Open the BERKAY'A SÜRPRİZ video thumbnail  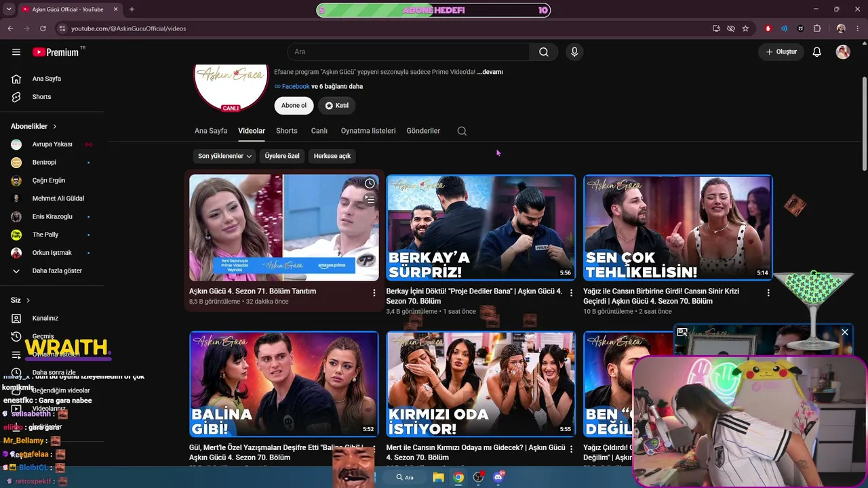[481, 228]
